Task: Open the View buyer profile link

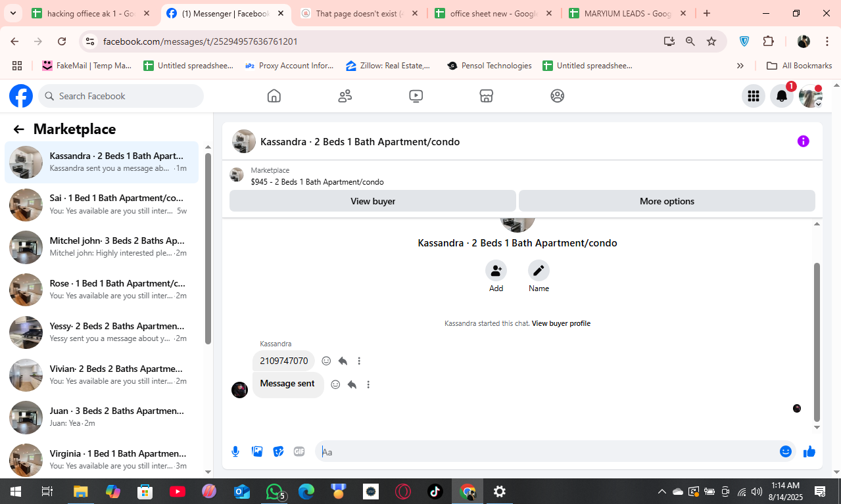Action: point(561,323)
